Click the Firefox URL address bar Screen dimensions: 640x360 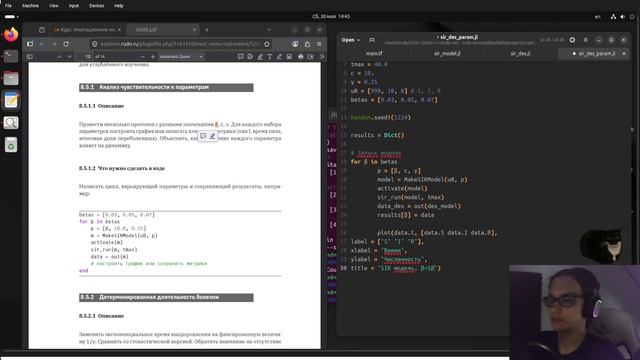point(180,44)
